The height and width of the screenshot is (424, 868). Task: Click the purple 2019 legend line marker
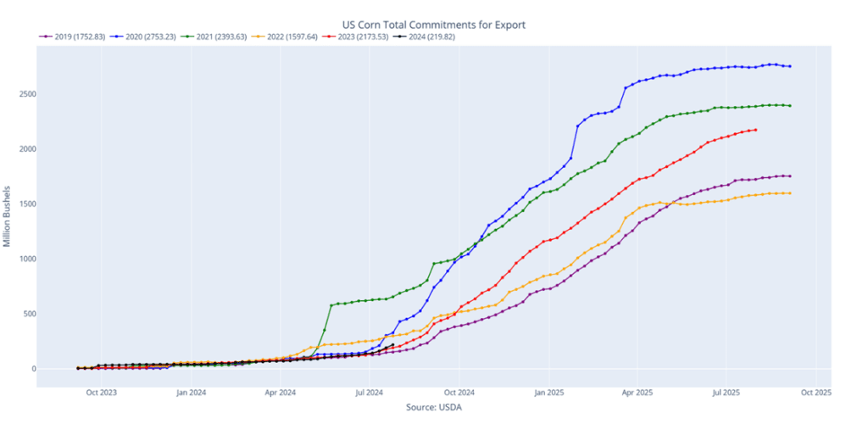pyautogui.click(x=44, y=36)
